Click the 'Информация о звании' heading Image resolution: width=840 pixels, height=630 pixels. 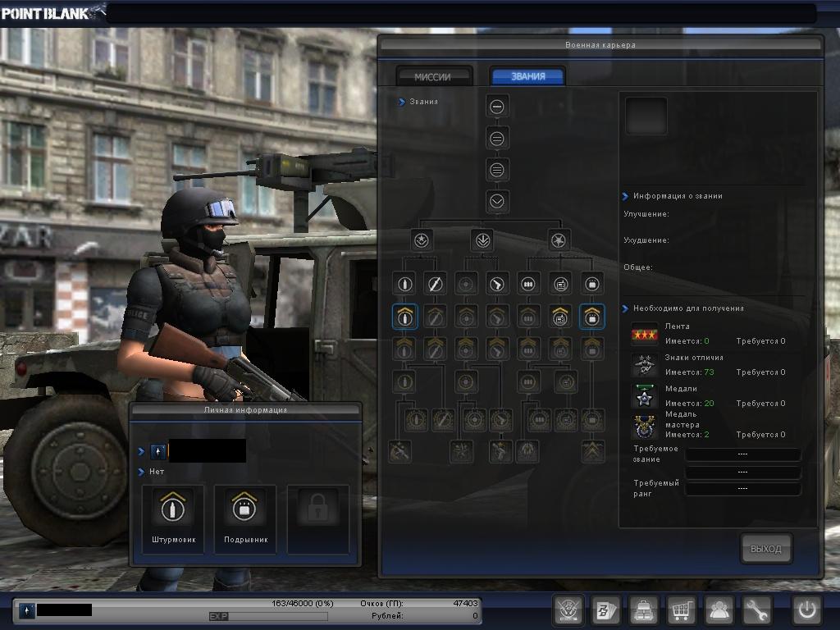(678, 196)
